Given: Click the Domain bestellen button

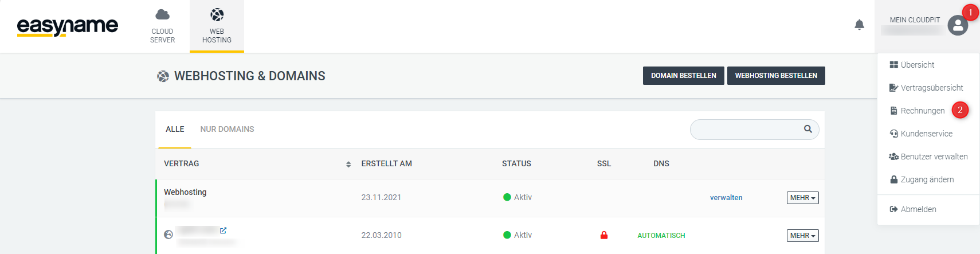Looking at the screenshot, I should pyautogui.click(x=684, y=76).
